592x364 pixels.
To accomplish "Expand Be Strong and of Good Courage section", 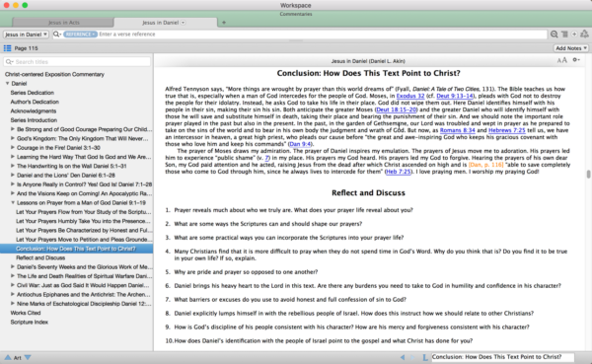I will click(x=13, y=129).
